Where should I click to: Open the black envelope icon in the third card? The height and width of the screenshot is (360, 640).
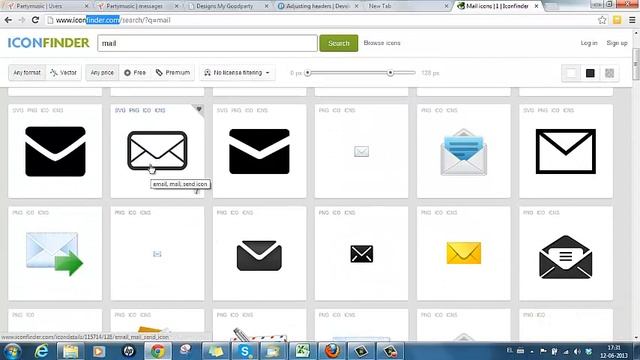click(x=259, y=151)
